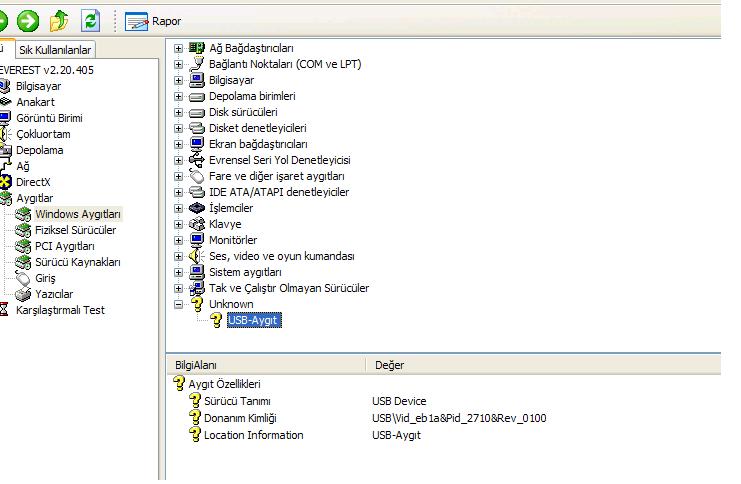This screenshot has height=484, width=741.
Task: Click the speaker icon of Ses, video
Action: [197, 256]
